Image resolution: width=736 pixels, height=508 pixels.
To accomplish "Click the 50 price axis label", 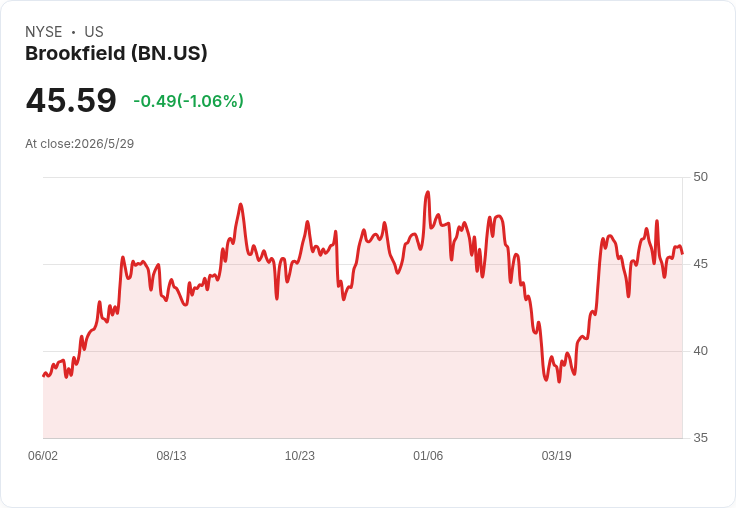I will 700,177.
